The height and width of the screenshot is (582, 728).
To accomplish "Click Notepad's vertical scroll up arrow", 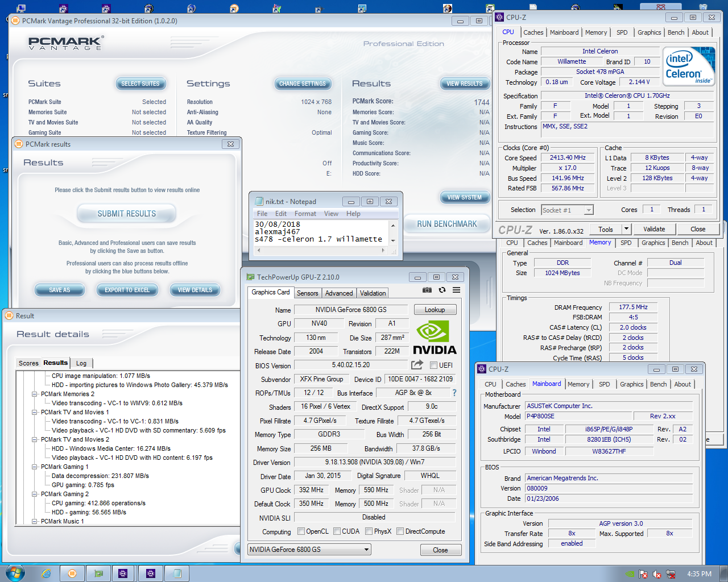I will (x=392, y=226).
